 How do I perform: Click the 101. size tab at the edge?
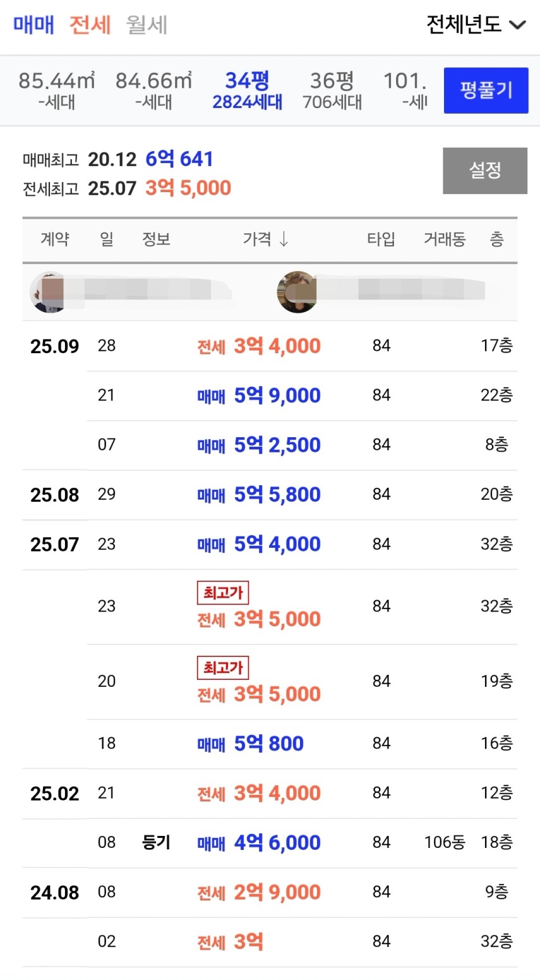click(405, 90)
